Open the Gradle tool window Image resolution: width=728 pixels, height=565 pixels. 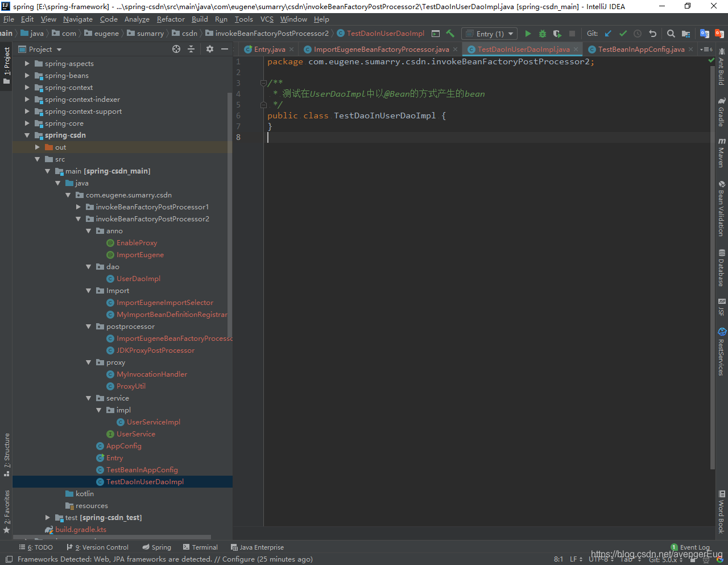pos(722,112)
